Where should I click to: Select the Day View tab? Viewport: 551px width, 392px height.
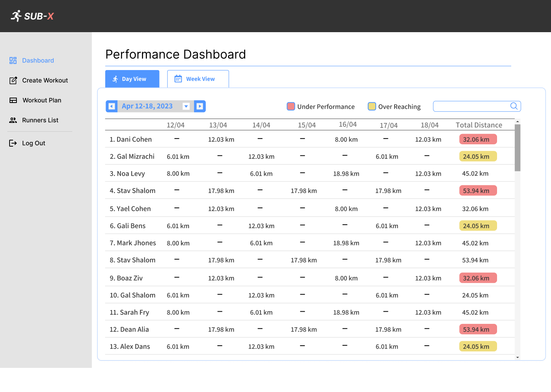click(132, 78)
